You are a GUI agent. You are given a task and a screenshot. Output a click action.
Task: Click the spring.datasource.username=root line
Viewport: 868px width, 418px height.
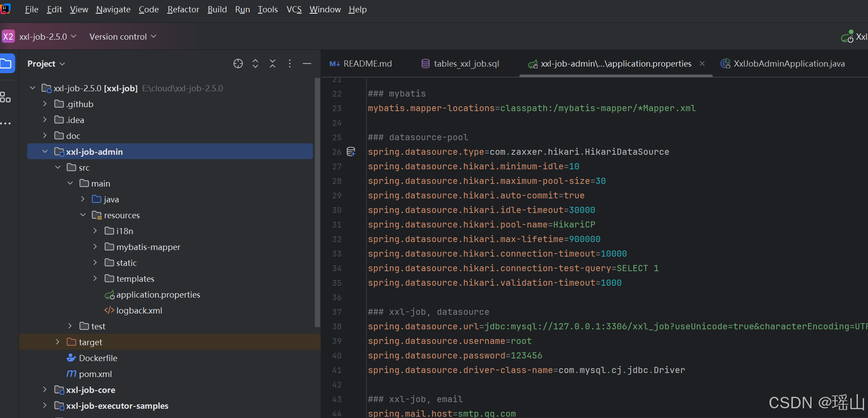pyautogui.click(x=450, y=341)
